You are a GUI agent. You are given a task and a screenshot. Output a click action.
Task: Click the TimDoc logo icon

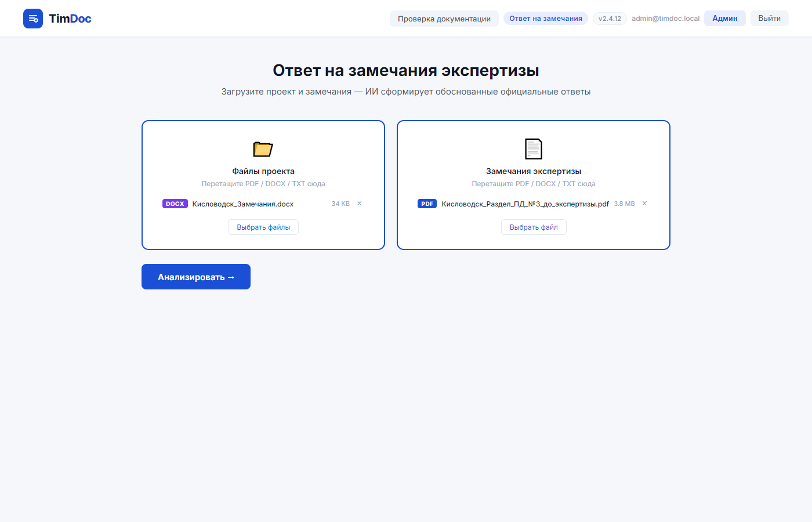click(33, 18)
